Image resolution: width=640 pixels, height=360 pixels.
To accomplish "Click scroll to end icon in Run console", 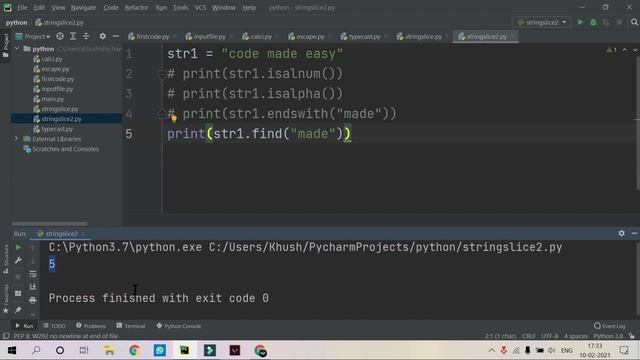I will click(x=33, y=287).
